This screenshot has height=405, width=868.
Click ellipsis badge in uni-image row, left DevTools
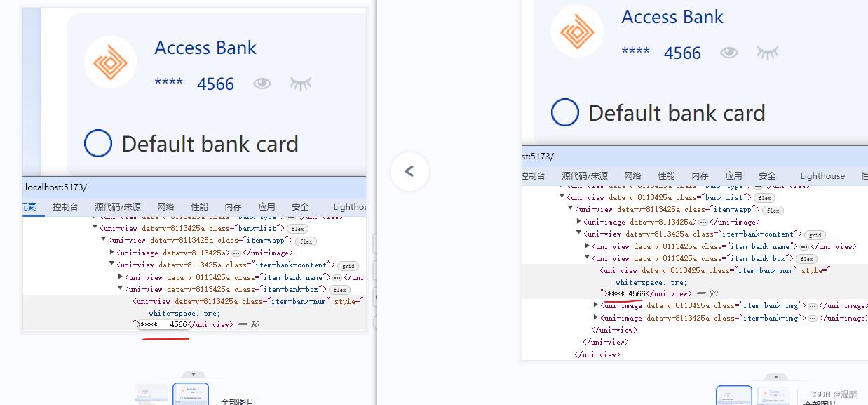click(236, 253)
